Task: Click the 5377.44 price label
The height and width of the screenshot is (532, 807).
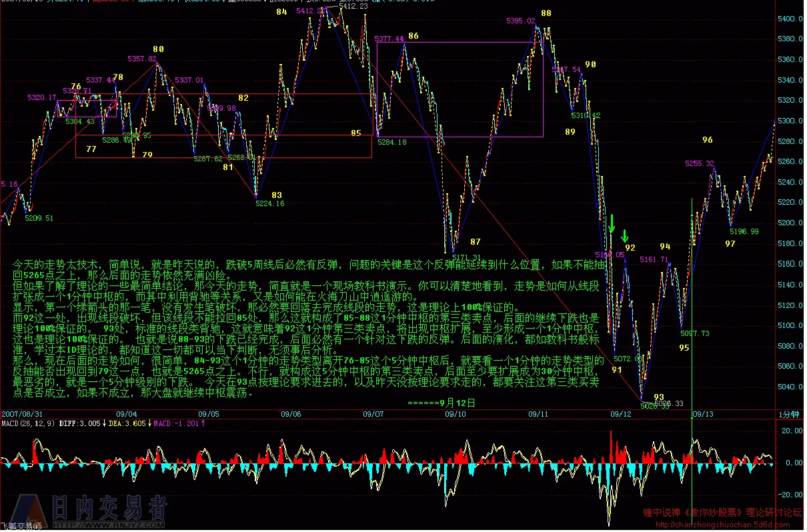Action: [x=389, y=39]
